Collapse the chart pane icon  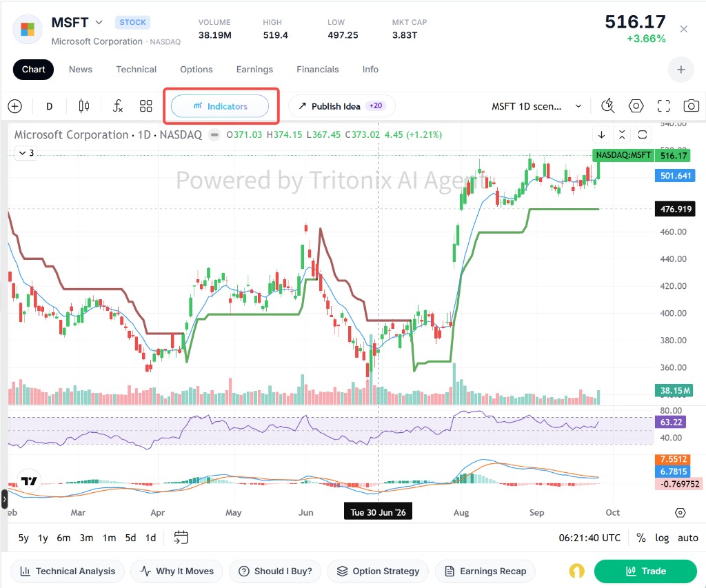coord(622,134)
